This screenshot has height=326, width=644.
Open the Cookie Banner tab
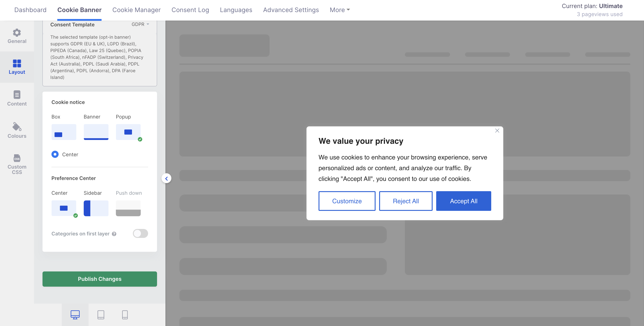coord(79,10)
